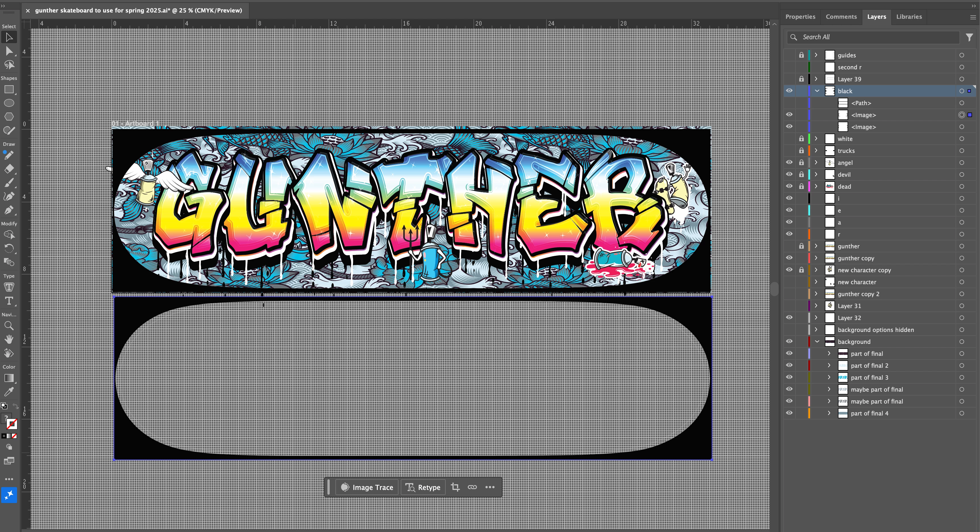Open the Layers filter funnel icon
980x532 pixels.
(969, 37)
